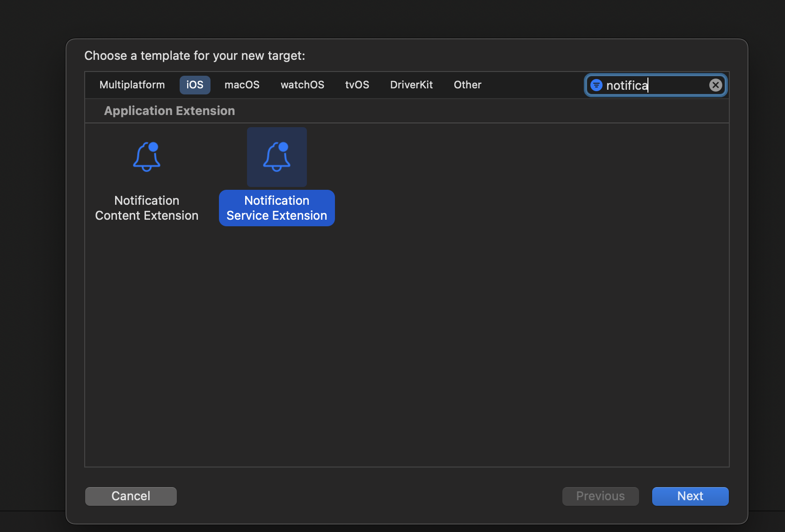
Task: Click the filter icon in search field
Action: click(596, 85)
